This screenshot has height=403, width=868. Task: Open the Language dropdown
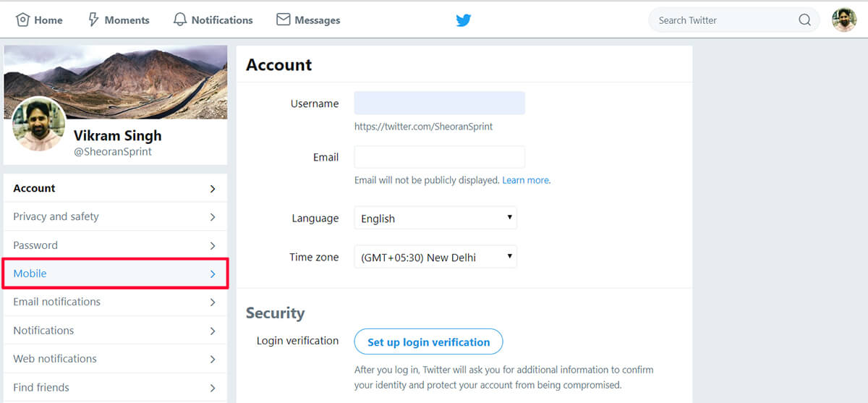pos(435,218)
